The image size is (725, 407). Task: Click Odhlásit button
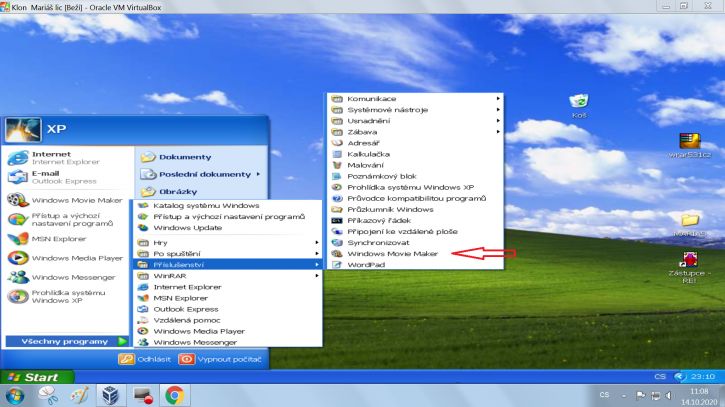tap(145, 359)
